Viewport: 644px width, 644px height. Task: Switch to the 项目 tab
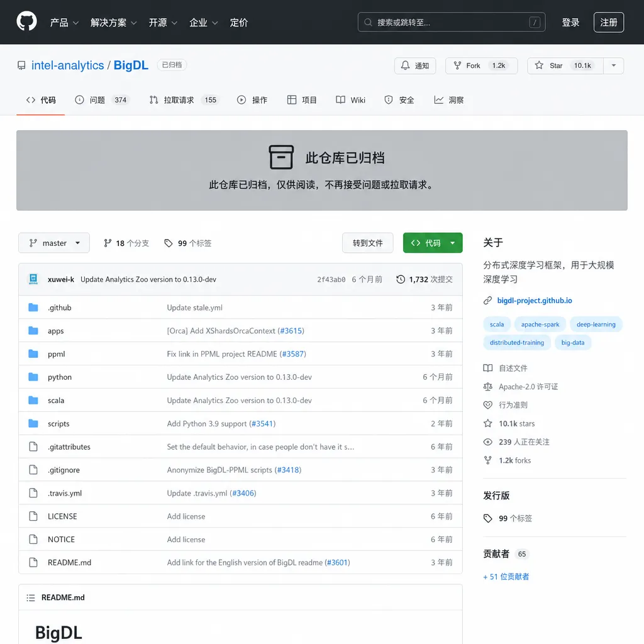click(302, 100)
